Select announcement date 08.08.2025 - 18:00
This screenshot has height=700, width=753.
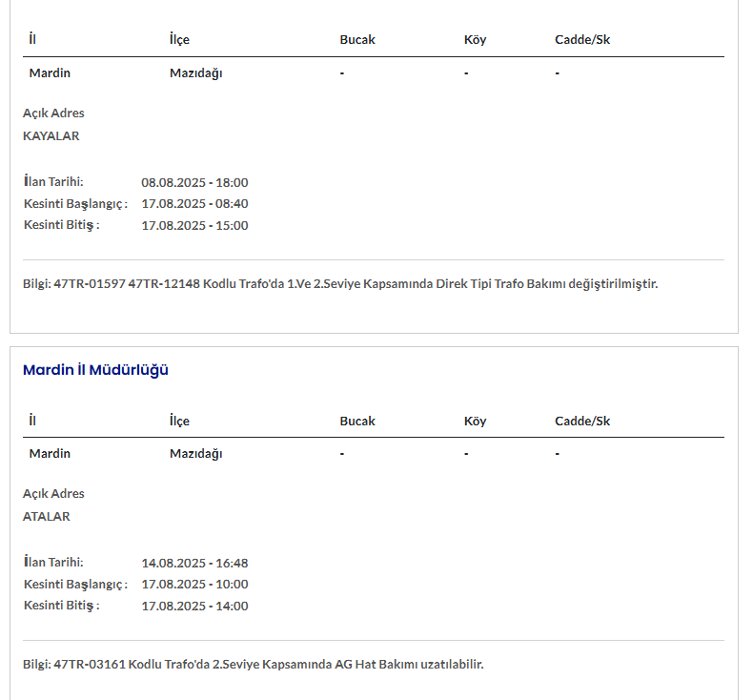click(x=194, y=182)
